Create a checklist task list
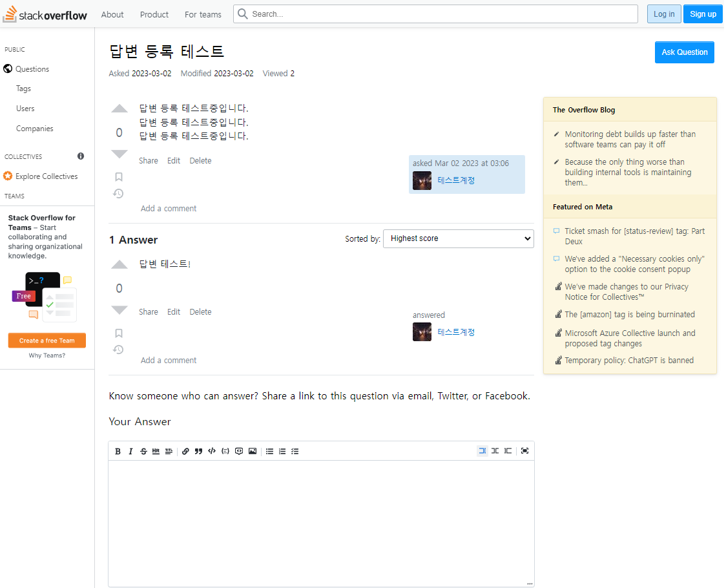This screenshot has width=726, height=588. (x=295, y=451)
